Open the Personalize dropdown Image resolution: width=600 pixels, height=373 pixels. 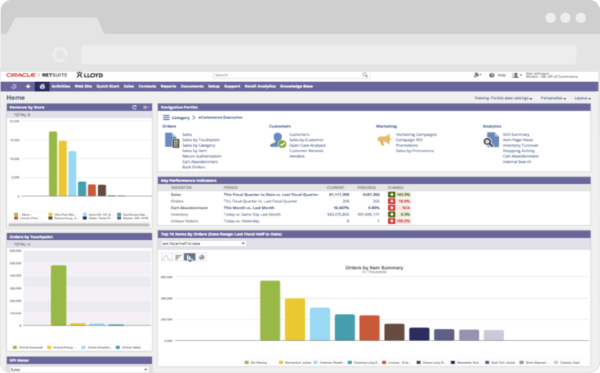point(553,98)
